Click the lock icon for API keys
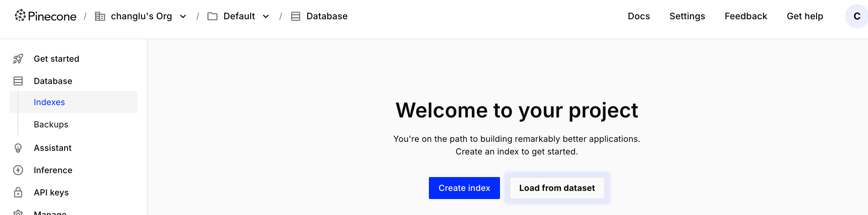The height and width of the screenshot is (215, 868). tap(18, 192)
